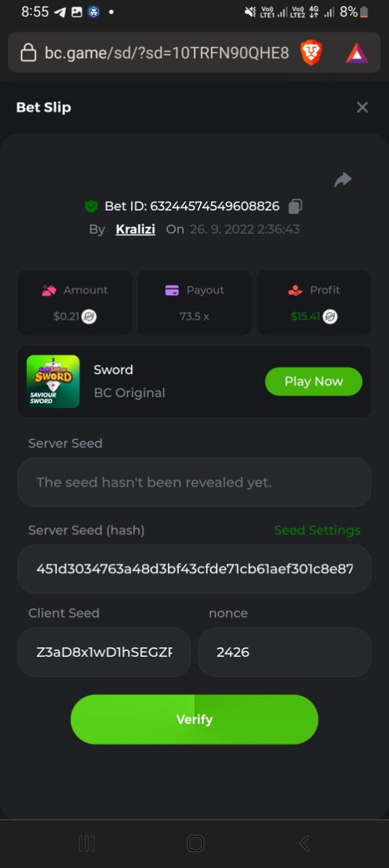Open Brave Shields lion icon
The image size is (389, 868).
pos(312,52)
